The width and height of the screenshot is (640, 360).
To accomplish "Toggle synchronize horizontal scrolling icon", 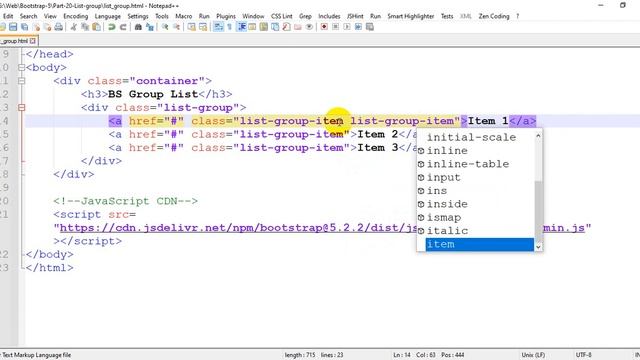I will click(203, 27).
